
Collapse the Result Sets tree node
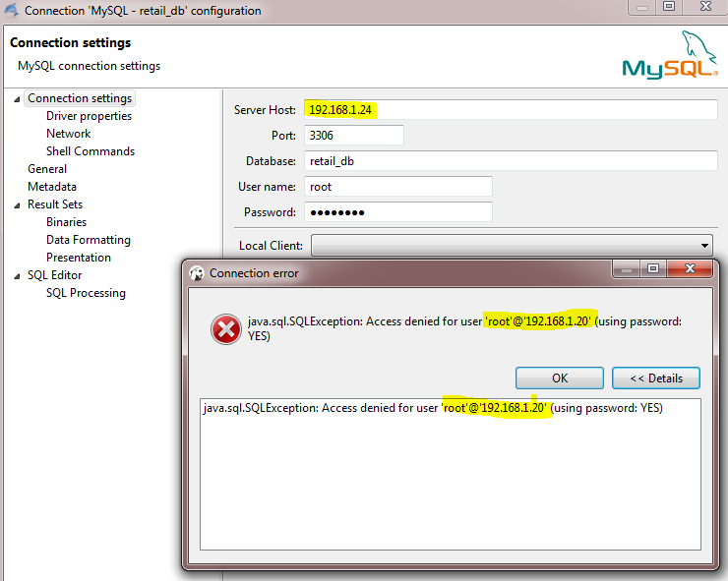pyautogui.click(x=17, y=205)
